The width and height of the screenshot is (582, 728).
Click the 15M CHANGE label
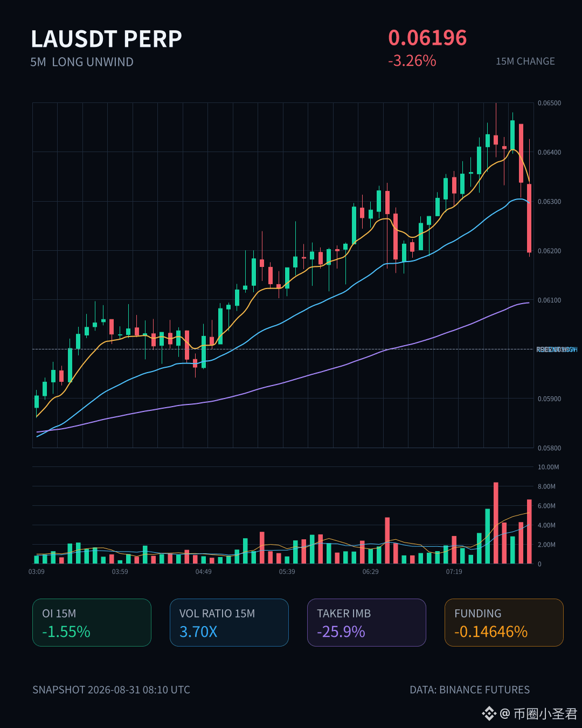point(525,61)
